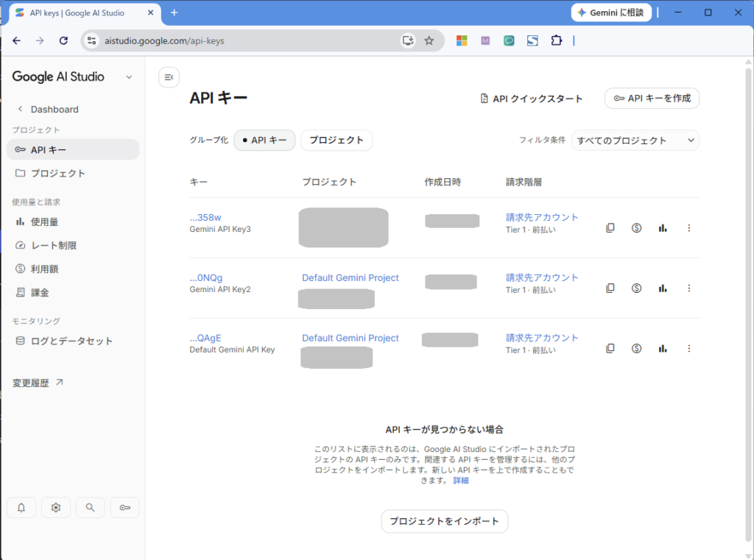754x560 pixels.
Task: Click the Microsoft colored squares extension icon
Action: coord(462,41)
